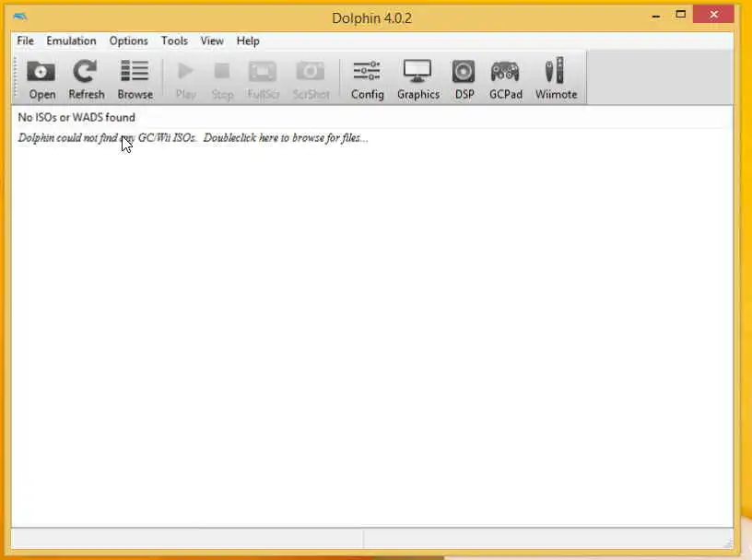Viewport: 752px width, 560px height.
Task: Open the DSP audio settings
Action: click(464, 79)
